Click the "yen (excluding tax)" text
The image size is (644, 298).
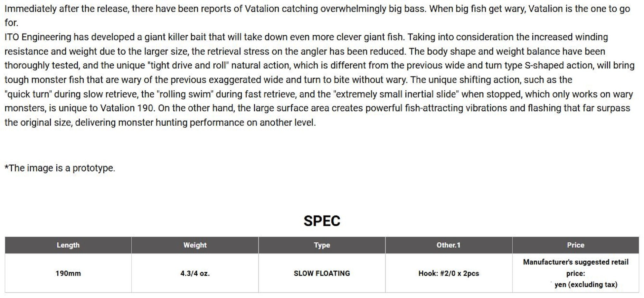tap(586, 284)
